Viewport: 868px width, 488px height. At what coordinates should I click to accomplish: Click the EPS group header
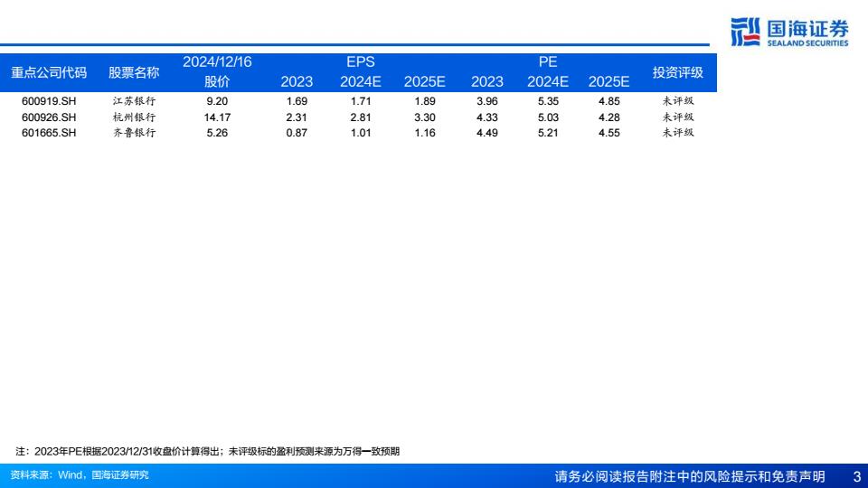(361, 62)
